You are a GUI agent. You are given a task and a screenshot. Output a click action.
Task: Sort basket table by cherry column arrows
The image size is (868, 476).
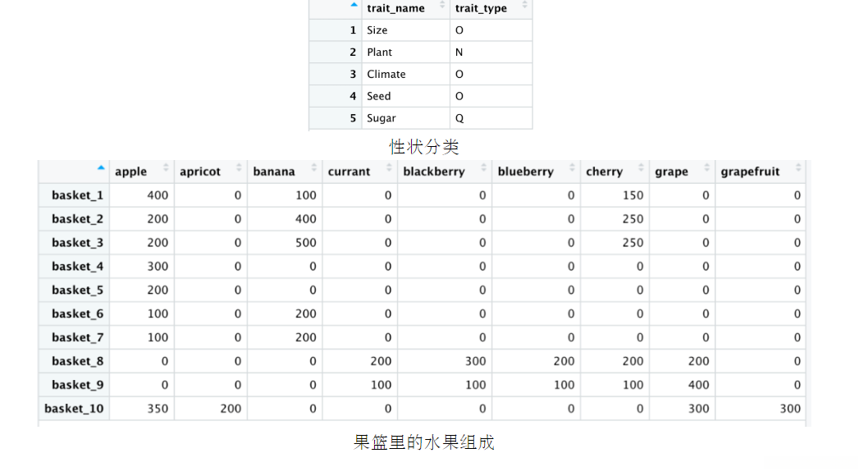(641, 167)
